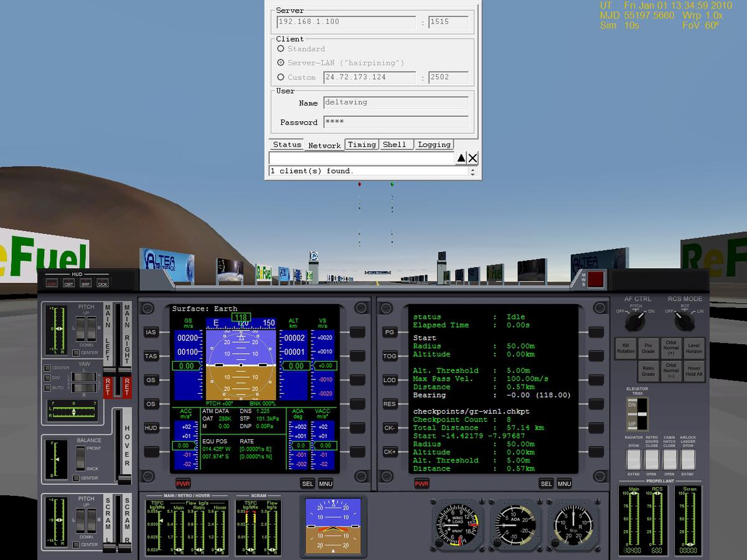Click the HUD button on the left MFD

151,428
